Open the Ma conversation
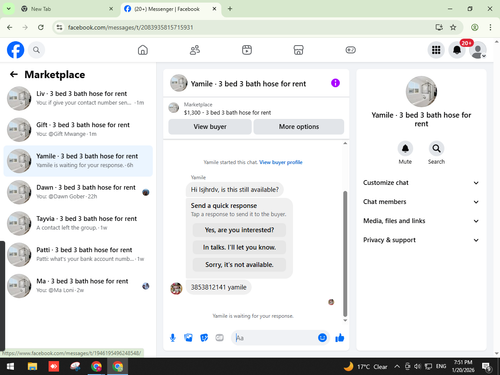The image size is (500, 375). click(x=78, y=286)
